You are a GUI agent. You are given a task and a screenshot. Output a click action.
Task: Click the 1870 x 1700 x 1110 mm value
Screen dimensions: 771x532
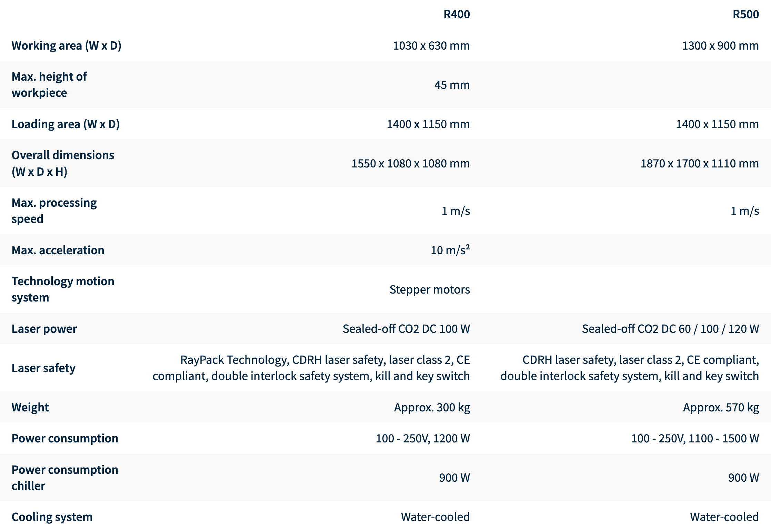point(700,163)
